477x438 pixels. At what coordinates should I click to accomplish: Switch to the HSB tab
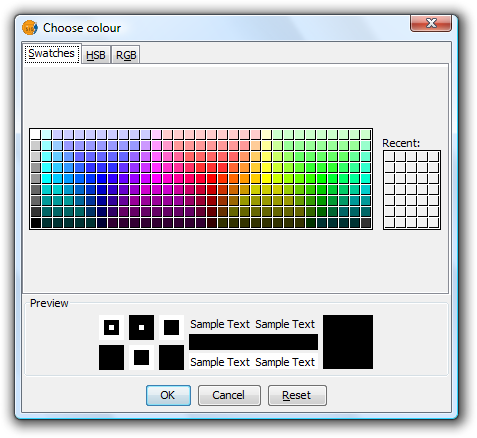click(96, 55)
